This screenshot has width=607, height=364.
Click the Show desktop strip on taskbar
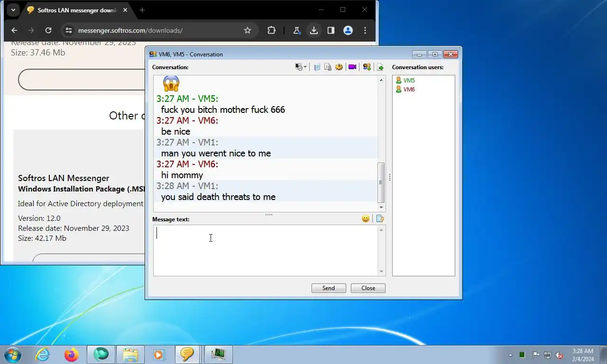(603, 355)
